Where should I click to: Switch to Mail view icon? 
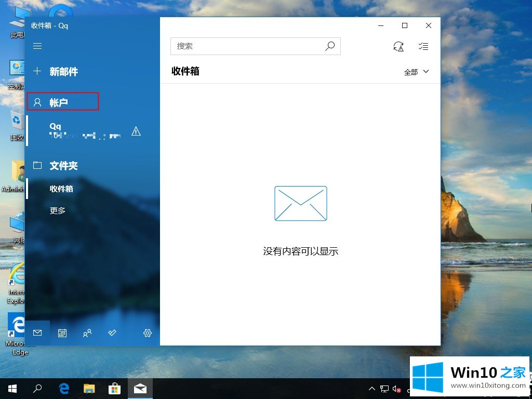(x=37, y=333)
